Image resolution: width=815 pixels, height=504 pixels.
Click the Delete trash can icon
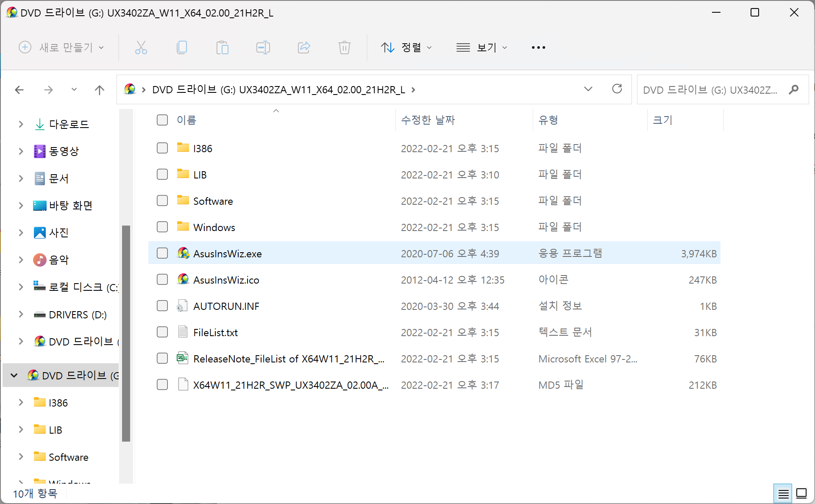click(x=344, y=47)
